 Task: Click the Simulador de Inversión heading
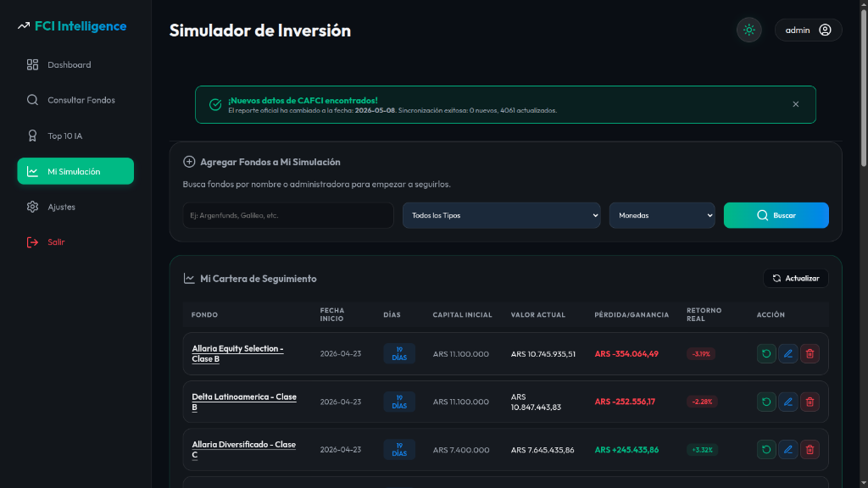click(x=260, y=30)
